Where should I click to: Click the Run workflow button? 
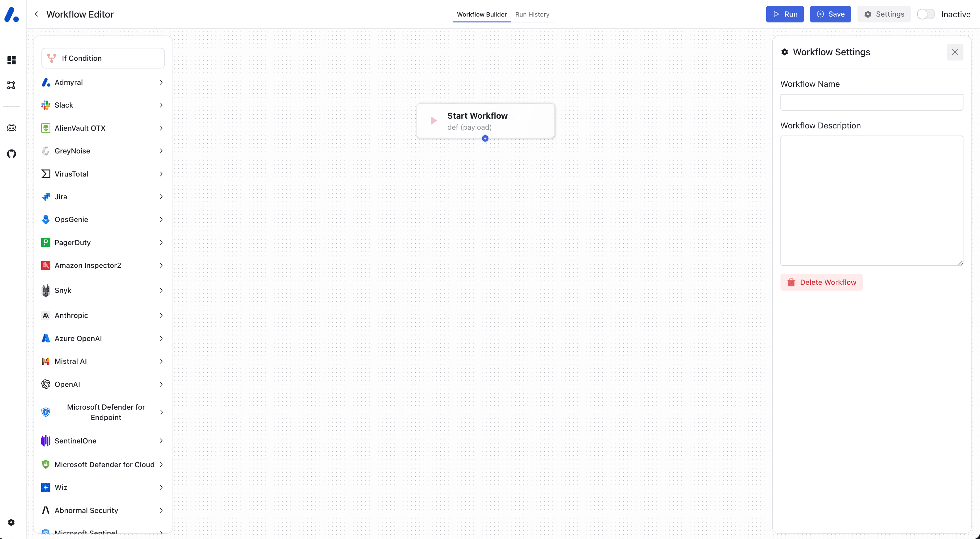[x=785, y=14]
